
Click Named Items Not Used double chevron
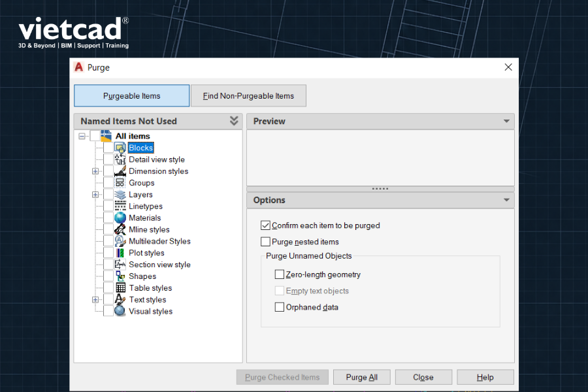(234, 121)
